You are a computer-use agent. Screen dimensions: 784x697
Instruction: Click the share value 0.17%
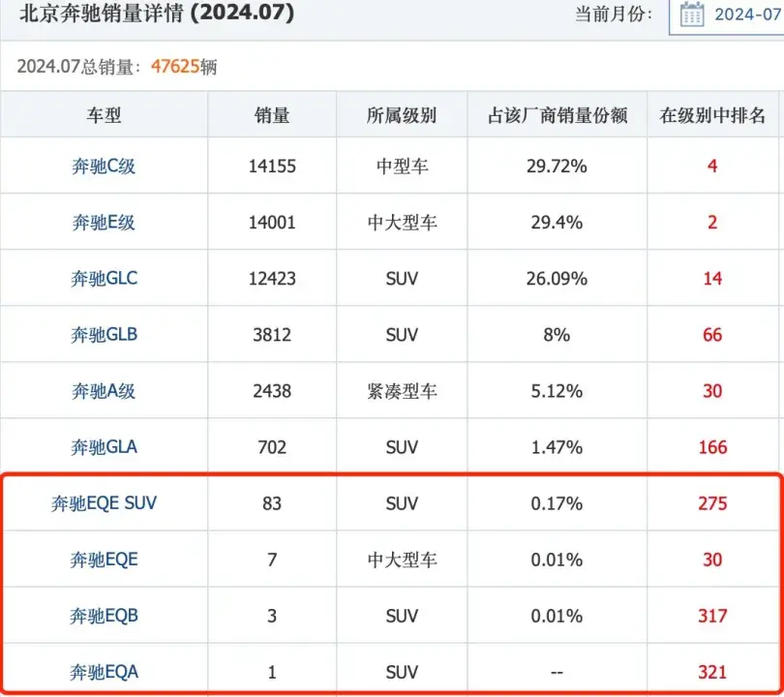[x=557, y=503]
